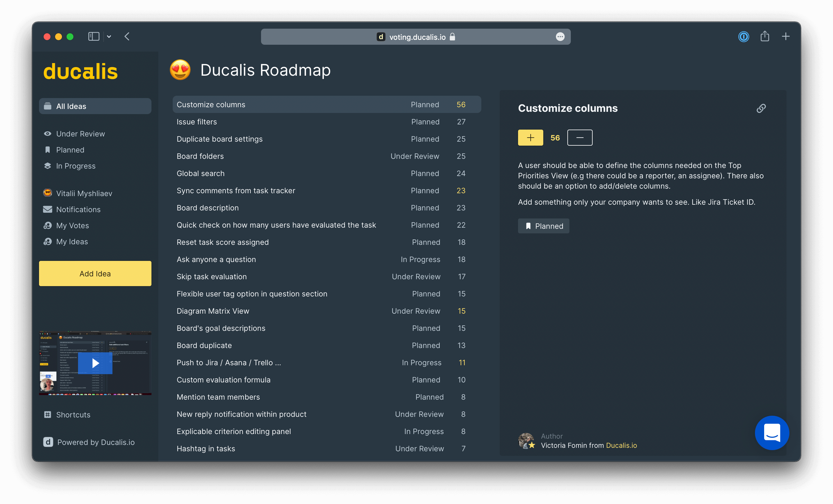Click the Notifications envelope icon
833x504 pixels.
48,210
